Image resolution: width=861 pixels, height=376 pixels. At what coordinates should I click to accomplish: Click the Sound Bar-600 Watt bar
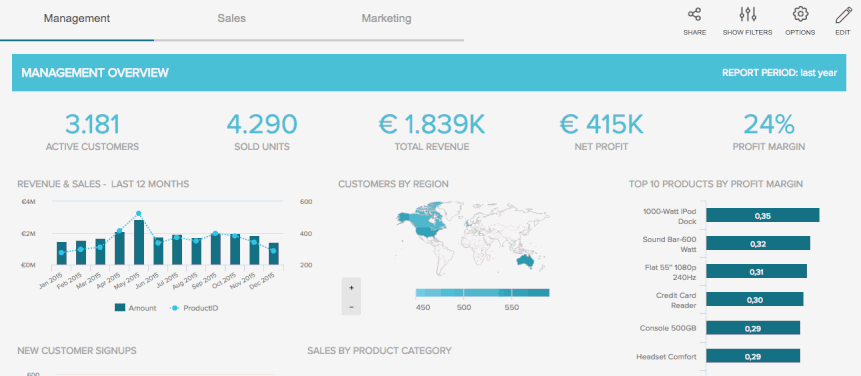pos(758,243)
